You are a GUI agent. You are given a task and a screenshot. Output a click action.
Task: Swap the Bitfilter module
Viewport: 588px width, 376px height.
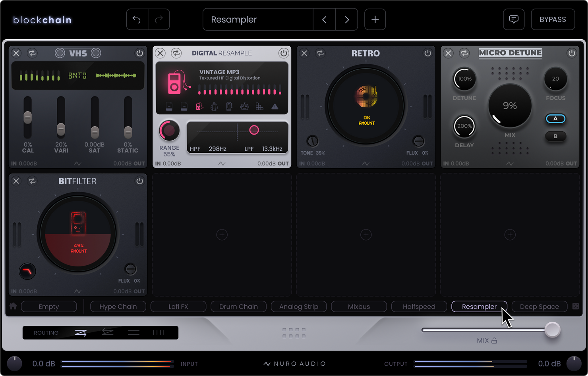coord(32,181)
